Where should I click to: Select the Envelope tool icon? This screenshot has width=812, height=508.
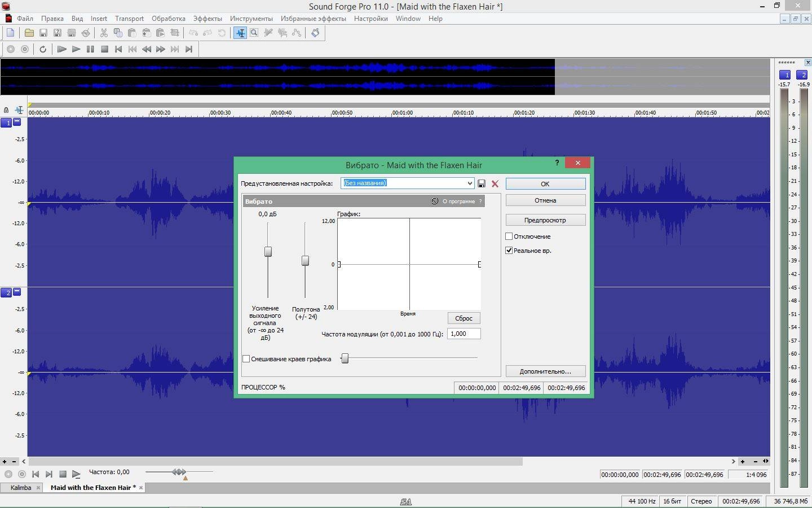297,33
